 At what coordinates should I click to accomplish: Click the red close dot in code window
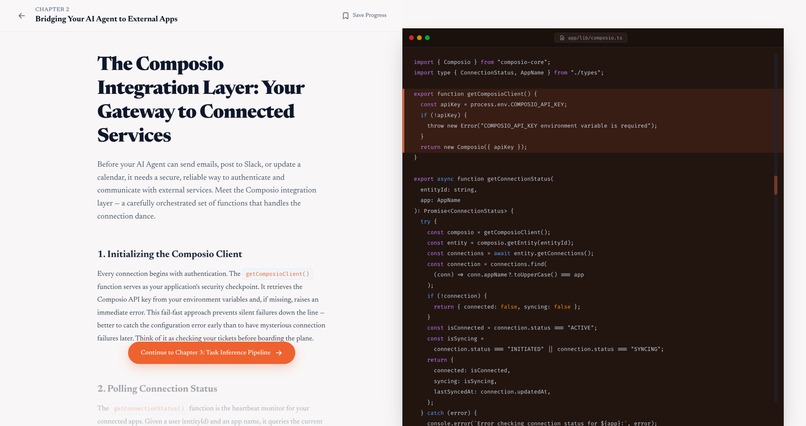(411, 38)
